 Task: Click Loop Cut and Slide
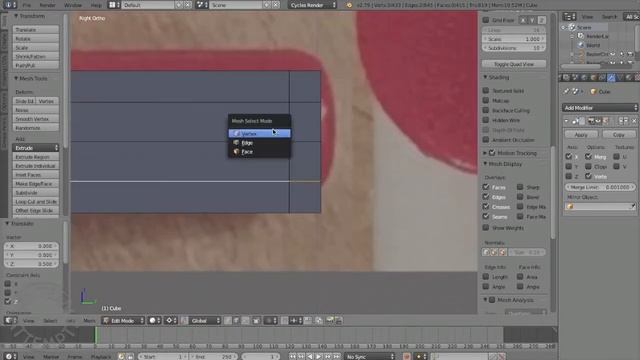click(x=36, y=202)
